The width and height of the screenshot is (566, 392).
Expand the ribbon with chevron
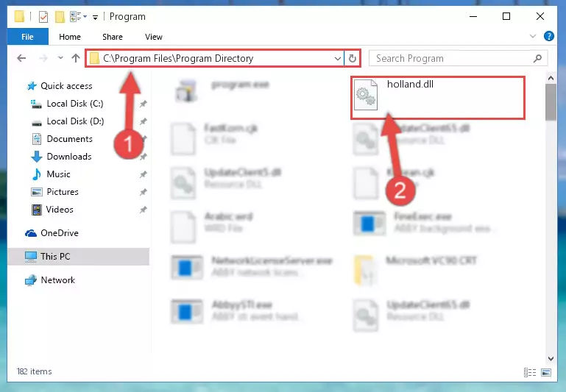pos(533,36)
